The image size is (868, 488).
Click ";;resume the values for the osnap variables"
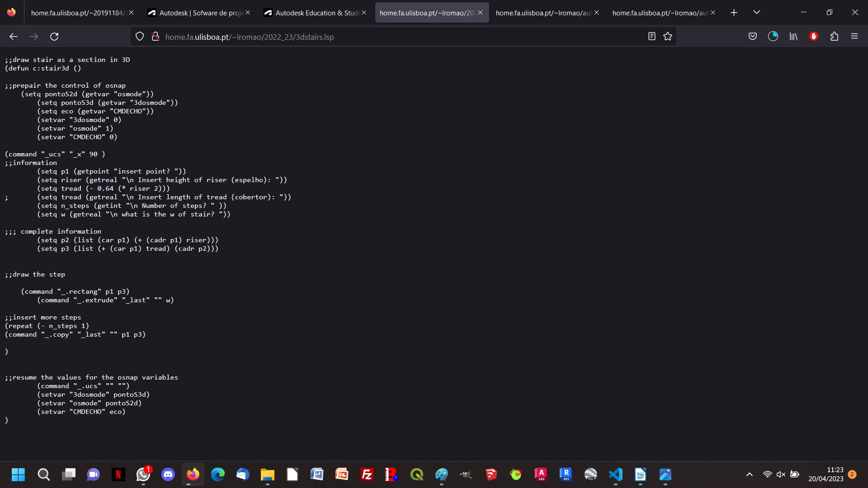pos(91,377)
